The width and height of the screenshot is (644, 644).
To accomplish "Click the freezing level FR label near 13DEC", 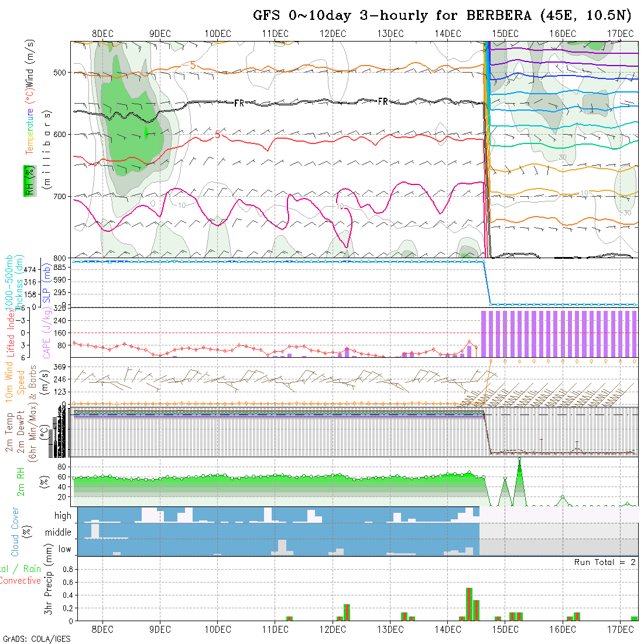I will (x=382, y=102).
